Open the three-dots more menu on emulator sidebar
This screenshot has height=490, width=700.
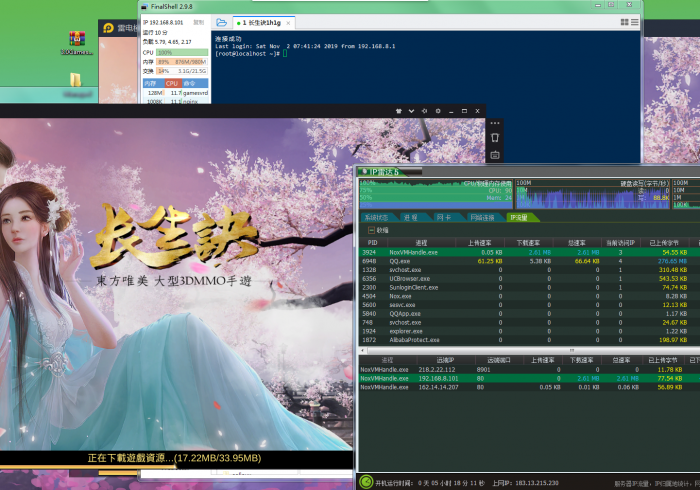tap(495, 123)
